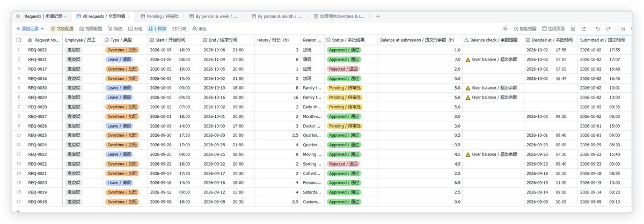Click Overtime / 加班 tag in REQ-0016 row
Screen dimensions: 644x224
pos(122,78)
